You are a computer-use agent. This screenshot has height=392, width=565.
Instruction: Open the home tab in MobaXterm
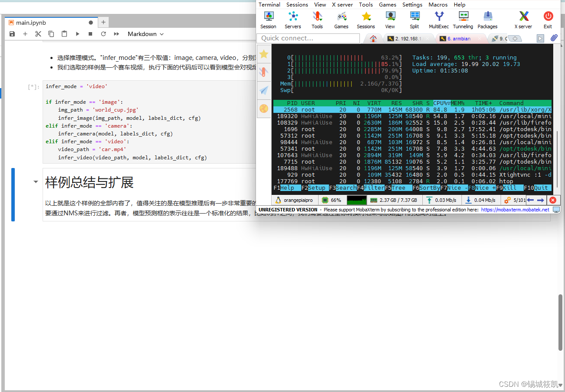click(373, 39)
